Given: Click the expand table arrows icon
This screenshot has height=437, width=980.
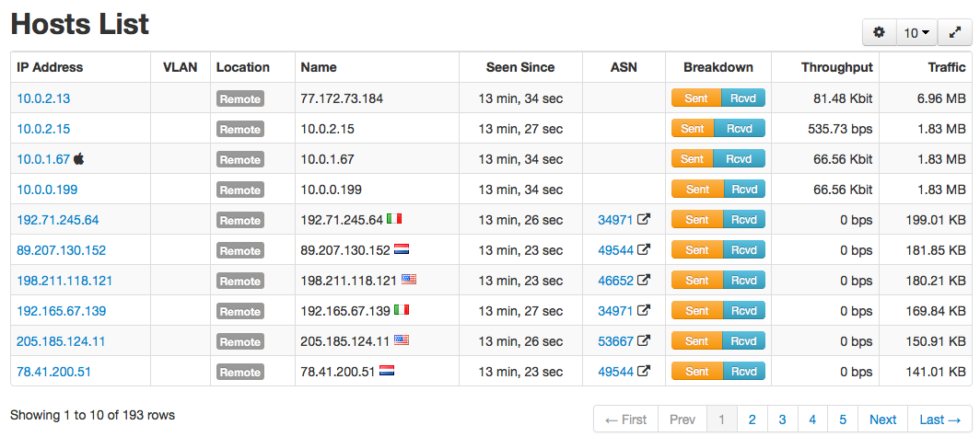Looking at the screenshot, I should click(954, 32).
